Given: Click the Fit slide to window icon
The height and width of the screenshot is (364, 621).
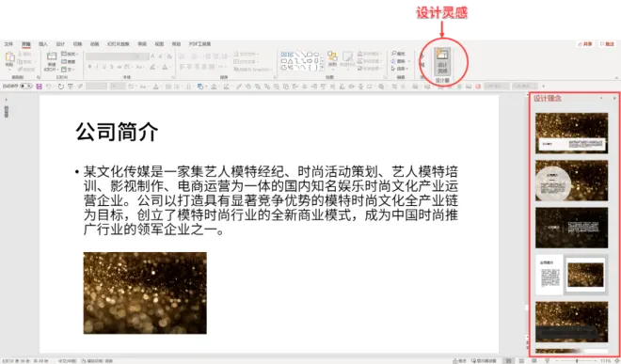Looking at the screenshot, I should tap(616, 361).
